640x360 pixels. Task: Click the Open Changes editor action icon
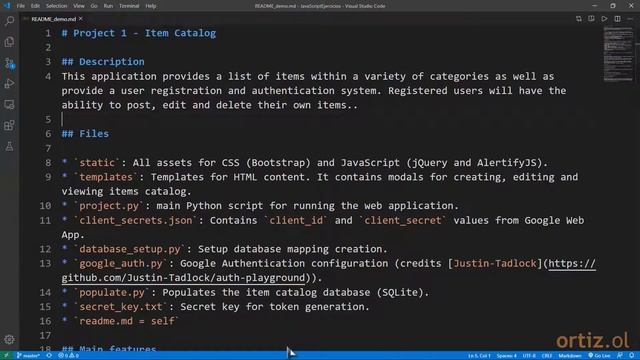pos(579,19)
